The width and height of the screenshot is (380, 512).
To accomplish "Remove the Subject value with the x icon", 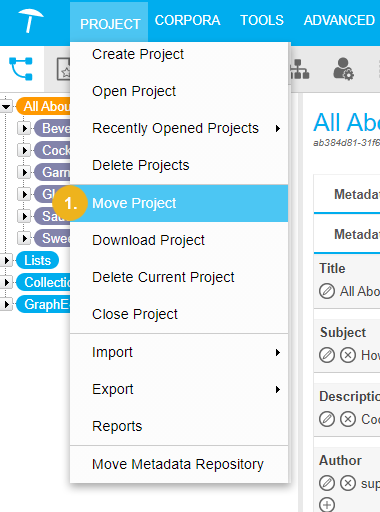I will [x=348, y=355].
